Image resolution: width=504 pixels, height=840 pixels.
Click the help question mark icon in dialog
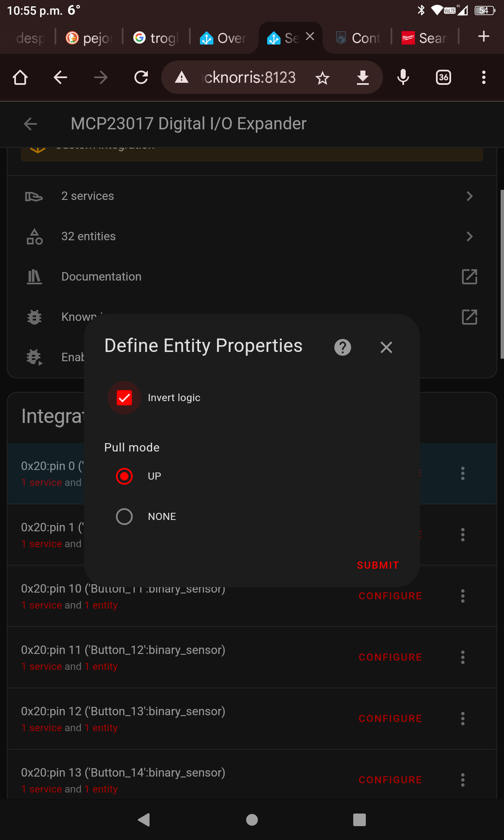(342, 347)
